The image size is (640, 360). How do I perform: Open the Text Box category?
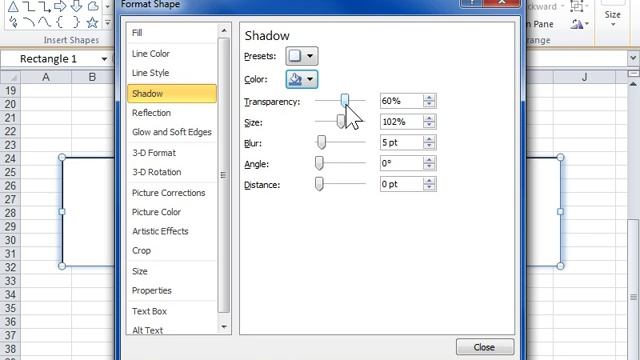click(172, 311)
